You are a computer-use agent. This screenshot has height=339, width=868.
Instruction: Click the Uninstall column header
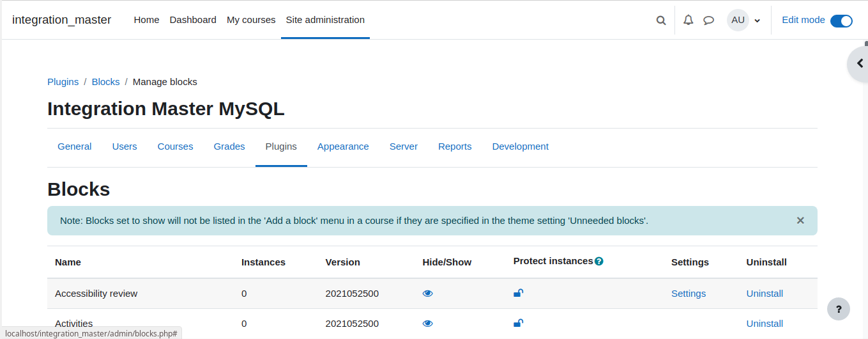click(766, 262)
